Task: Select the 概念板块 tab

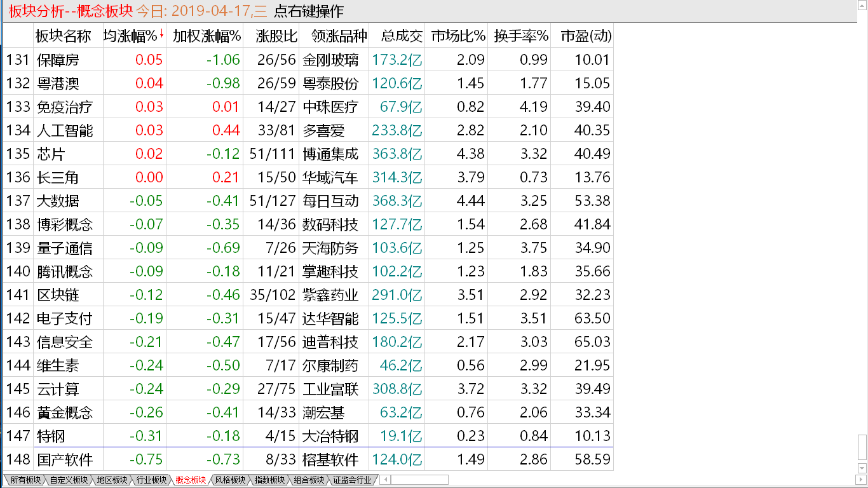Action: [x=190, y=480]
